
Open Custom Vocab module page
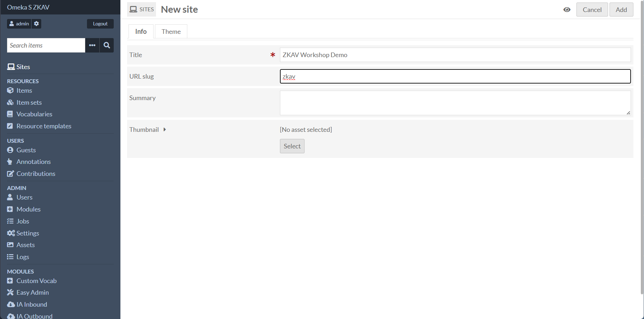(37, 281)
